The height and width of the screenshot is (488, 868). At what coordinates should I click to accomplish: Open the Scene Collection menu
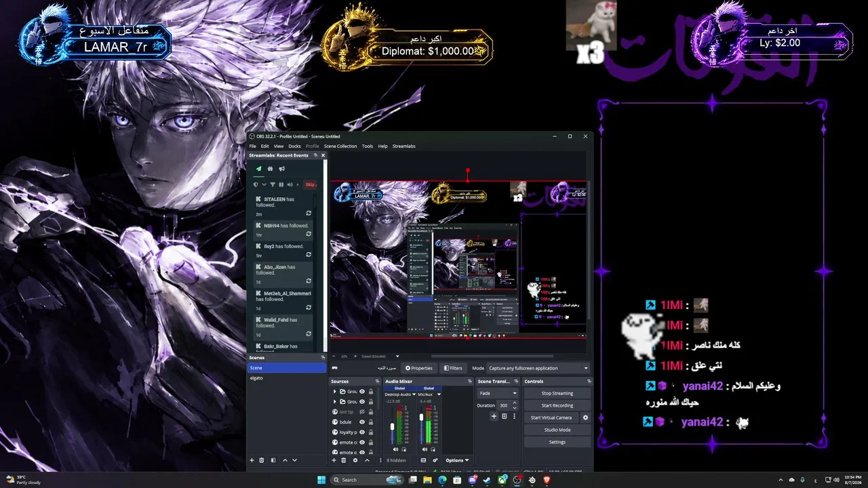340,146
